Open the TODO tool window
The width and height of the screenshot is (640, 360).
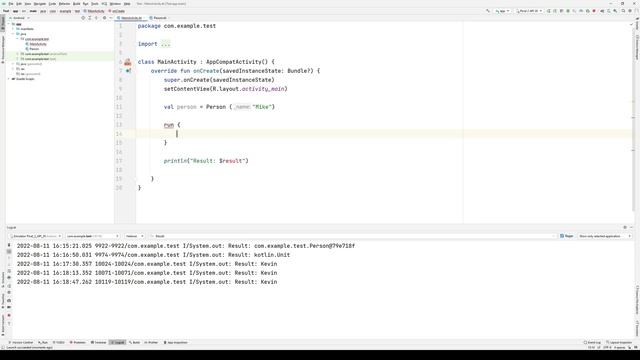coord(59,342)
